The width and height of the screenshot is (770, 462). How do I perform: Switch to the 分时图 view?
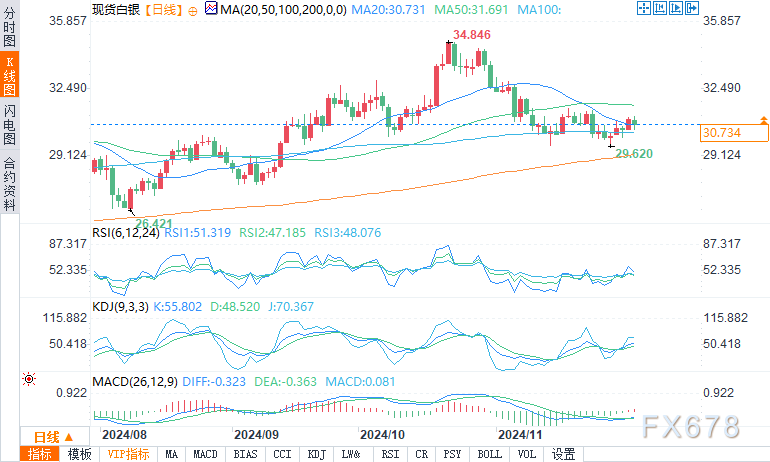pyautogui.click(x=10, y=27)
